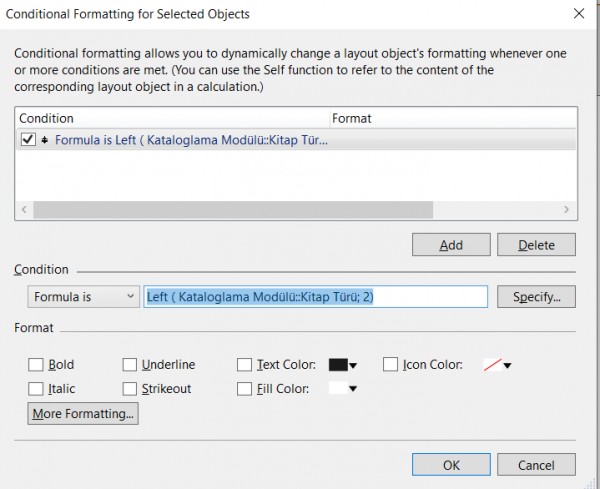Enable the Icon Color checkbox
The width and height of the screenshot is (600, 489).
tap(390, 364)
